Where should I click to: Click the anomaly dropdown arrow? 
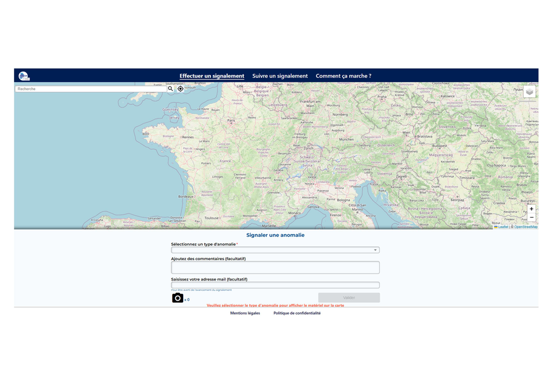tap(375, 250)
